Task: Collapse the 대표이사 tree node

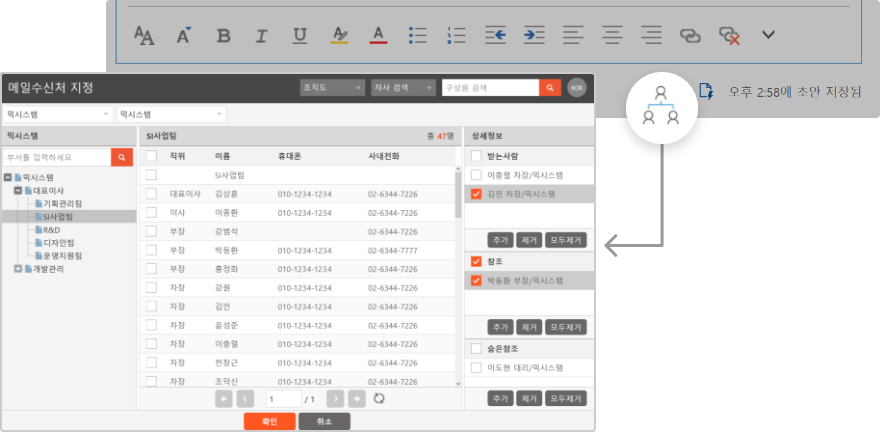Action: click(x=18, y=190)
